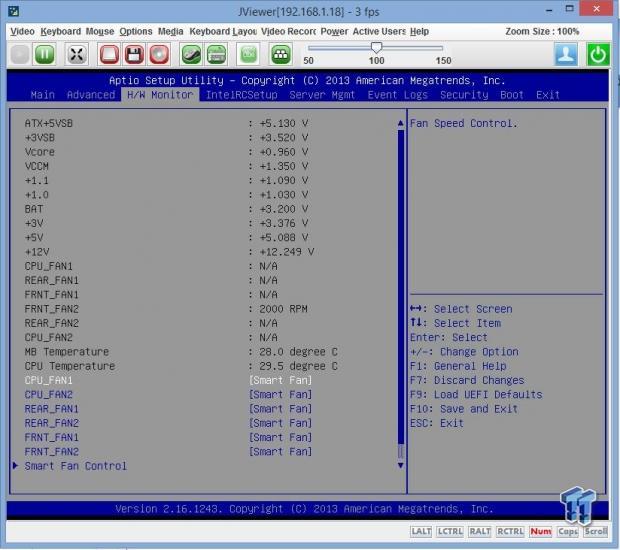Switch to the Main BIOS tab
Viewport: 620px width, 550px height.
(x=43, y=95)
